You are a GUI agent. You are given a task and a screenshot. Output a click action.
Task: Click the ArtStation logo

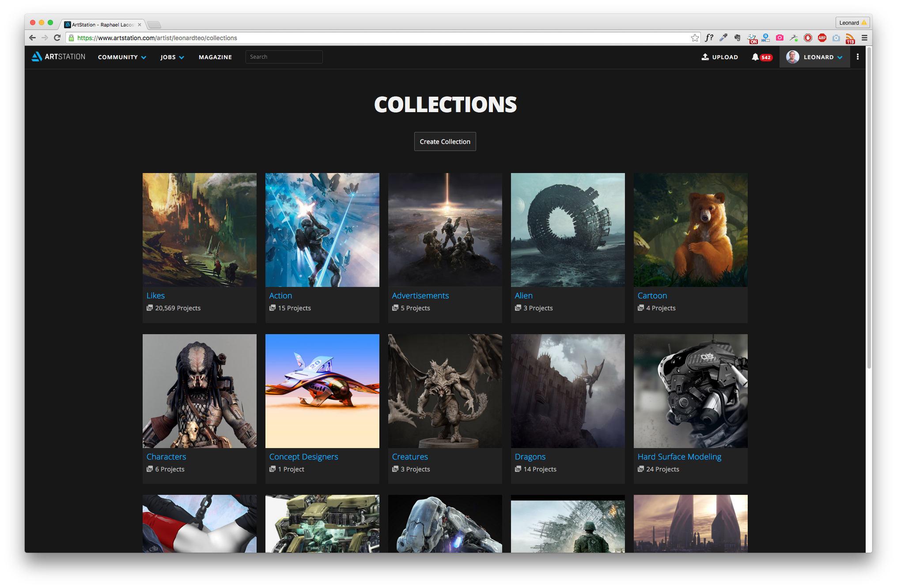[58, 57]
